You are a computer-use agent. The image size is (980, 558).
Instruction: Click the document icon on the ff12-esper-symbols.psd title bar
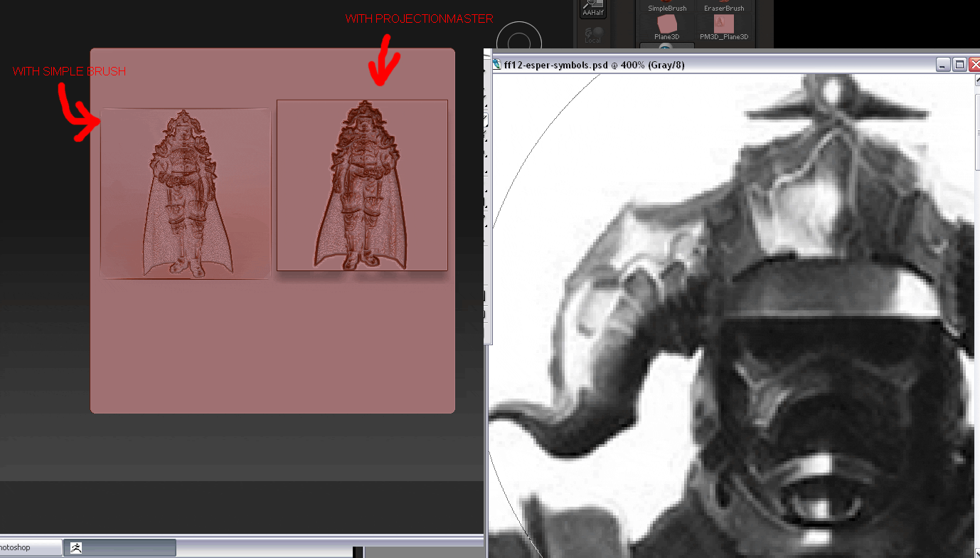click(496, 63)
